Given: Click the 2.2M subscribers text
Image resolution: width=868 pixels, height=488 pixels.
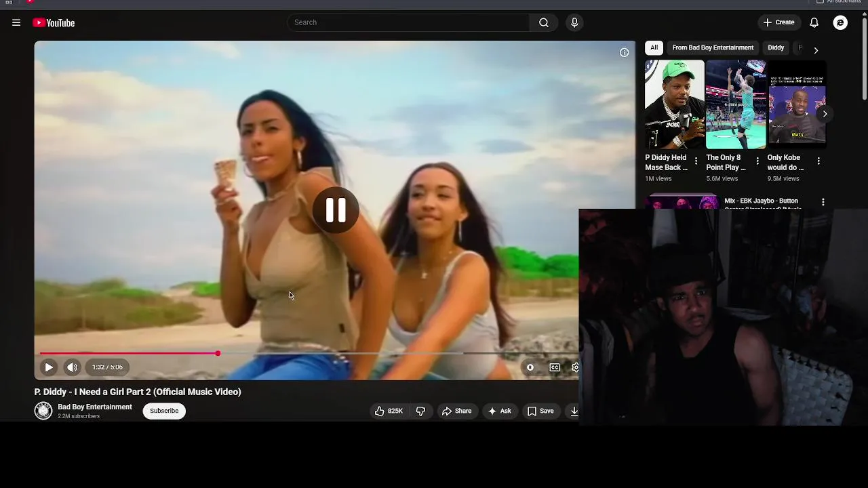Looking at the screenshot, I should tap(79, 416).
